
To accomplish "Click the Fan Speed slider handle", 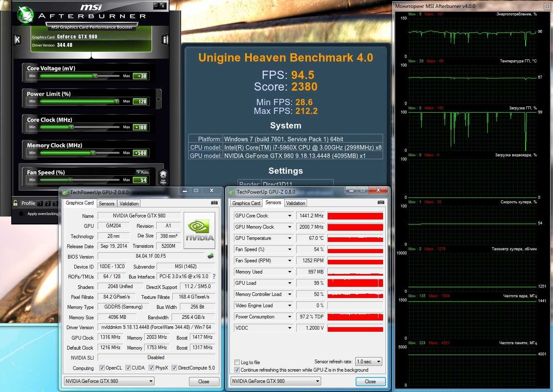I will point(71,180).
